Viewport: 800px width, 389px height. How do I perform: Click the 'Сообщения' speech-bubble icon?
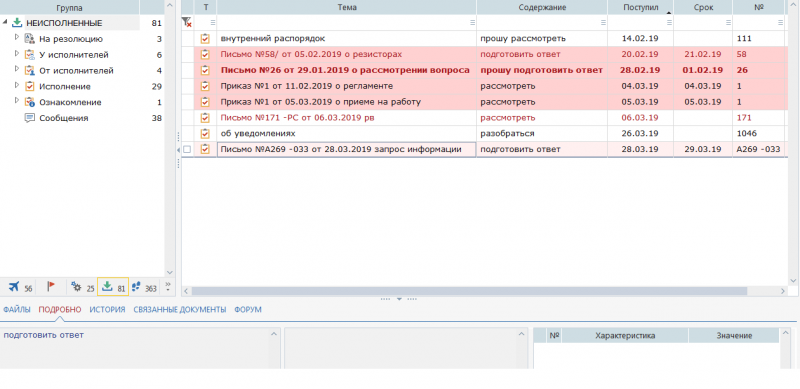pyautogui.click(x=30, y=118)
